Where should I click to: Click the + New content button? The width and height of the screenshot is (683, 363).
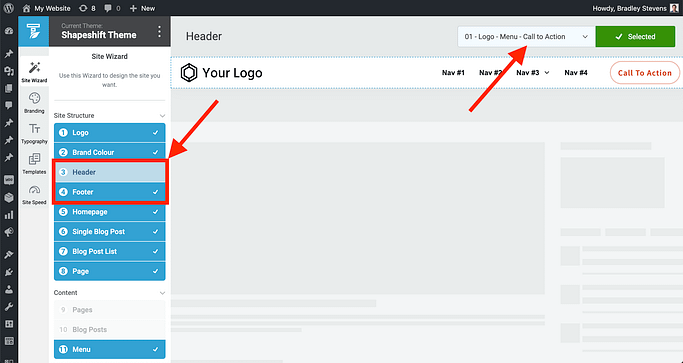click(142, 8)
